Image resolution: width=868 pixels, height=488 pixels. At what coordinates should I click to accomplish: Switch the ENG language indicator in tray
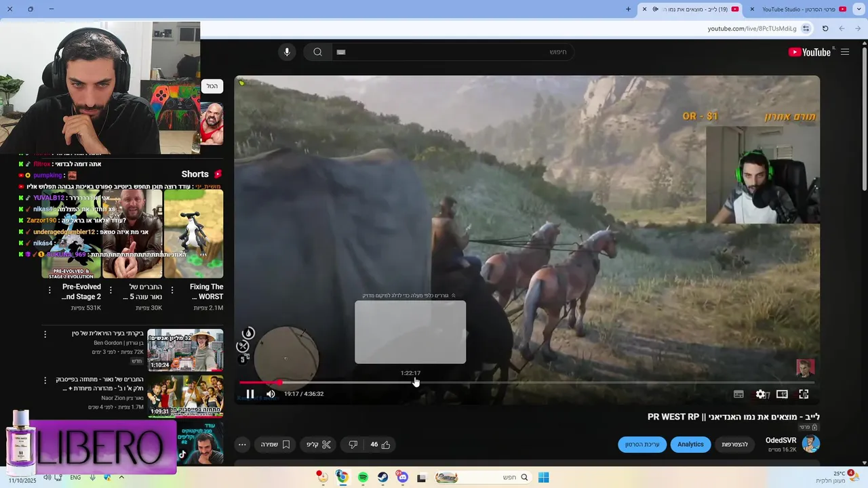pos(75,477)
